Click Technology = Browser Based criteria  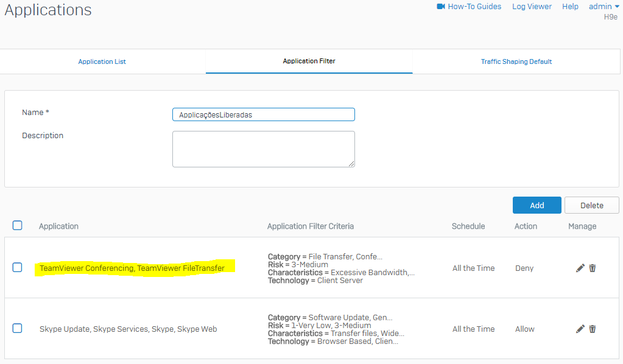pyautogui.click(x=333, y=341)
